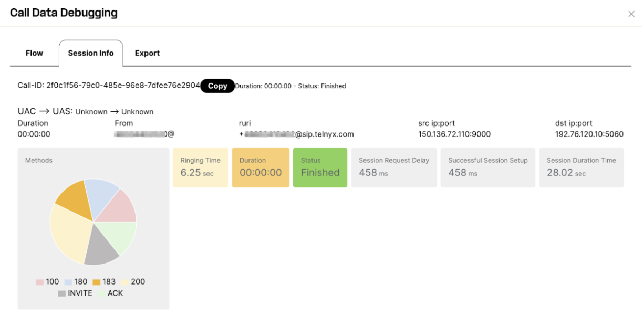Click the green Finished status card

click(x=320, y=167)
